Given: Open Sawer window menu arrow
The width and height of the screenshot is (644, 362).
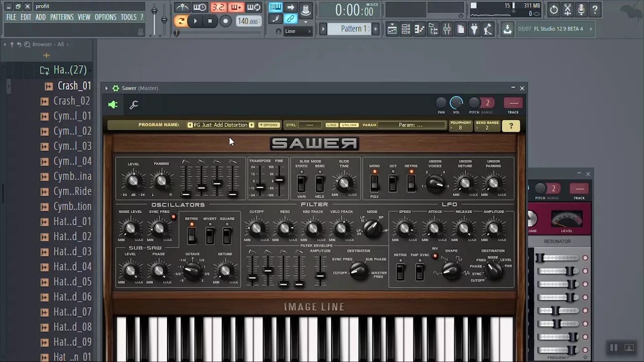Looking at the screenshot, I should pyautogui.click(x=106, y=88).
